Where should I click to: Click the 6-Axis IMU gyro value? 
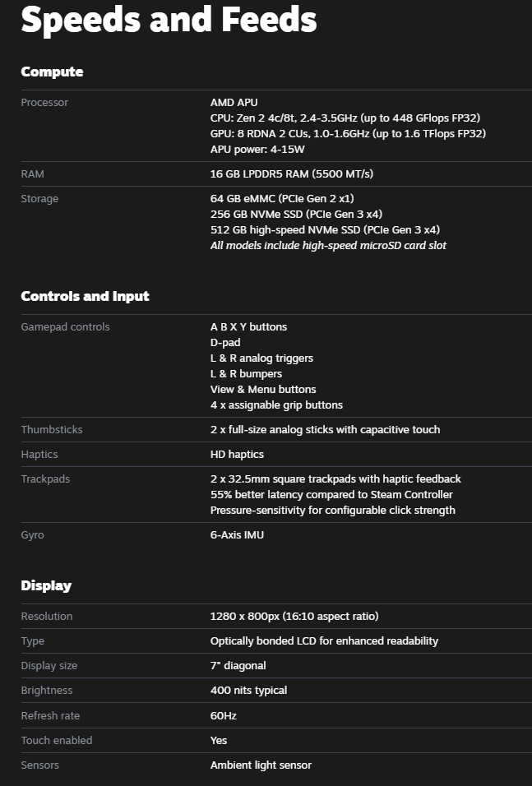tap(237, 535)
